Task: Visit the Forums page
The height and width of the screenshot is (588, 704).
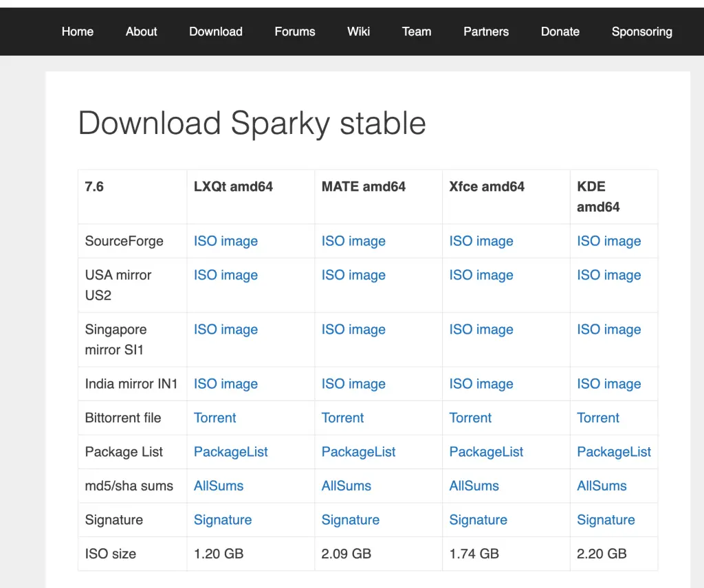Action: 294,32
